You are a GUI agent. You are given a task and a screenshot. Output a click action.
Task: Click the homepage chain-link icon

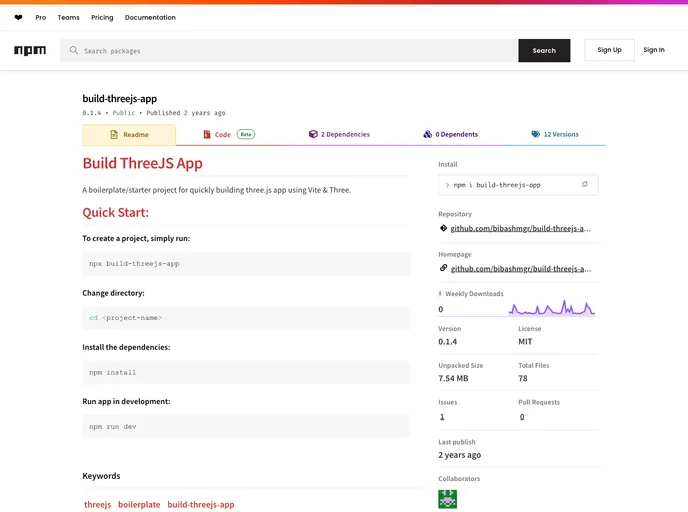[x=443, y=268]
